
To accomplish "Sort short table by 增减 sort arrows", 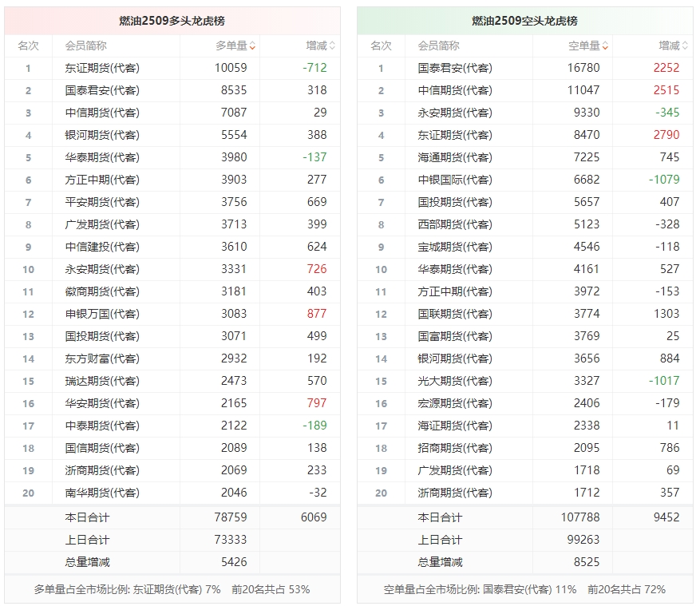I will 686,46.
